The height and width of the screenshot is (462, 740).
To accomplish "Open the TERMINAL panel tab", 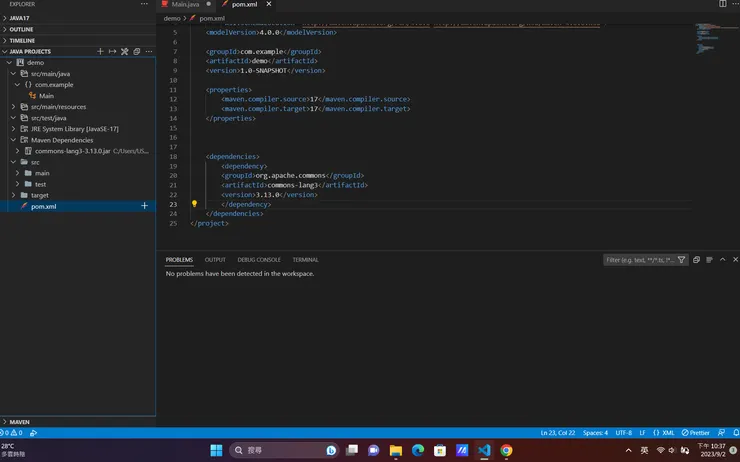I will pos(305,260).
